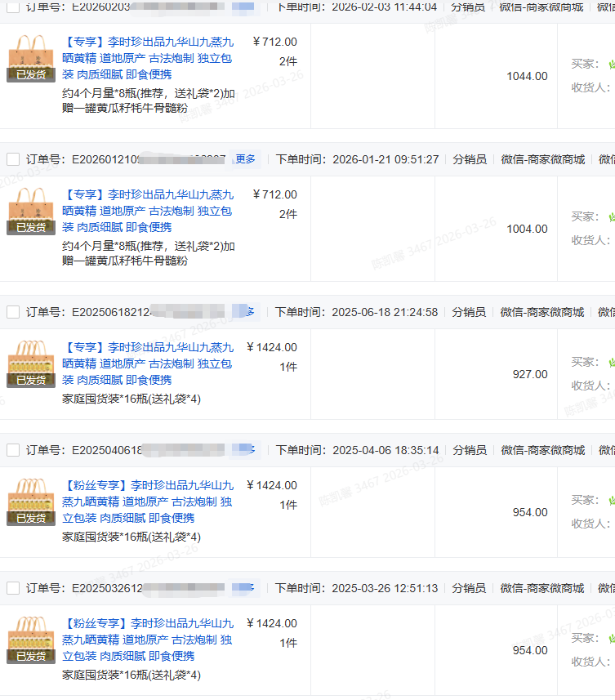615x700 pixels.
Task: Click price ¥1424.00 in the 927.00 order
Action: point(272,347)
